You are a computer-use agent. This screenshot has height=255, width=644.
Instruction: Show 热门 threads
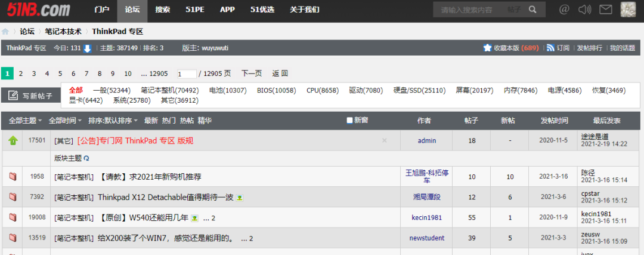coord(169,121)
